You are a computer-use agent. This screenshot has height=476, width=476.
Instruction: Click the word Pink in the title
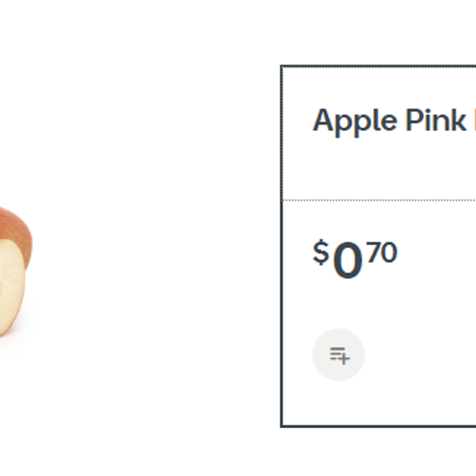click(436, 120)
